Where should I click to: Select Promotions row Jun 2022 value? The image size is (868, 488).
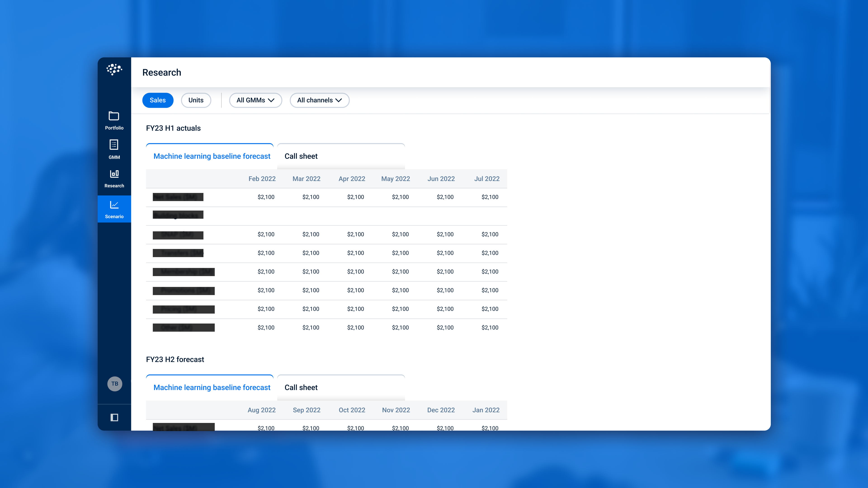pyautogui.click(x=445, y=290)
